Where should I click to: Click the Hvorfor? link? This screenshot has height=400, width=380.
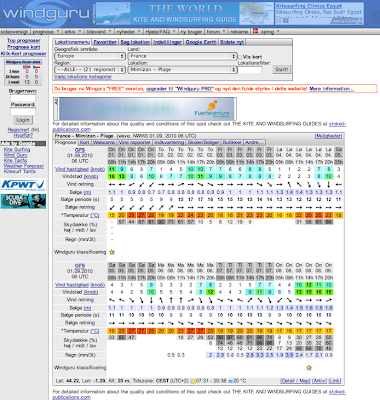pyautogui.click(x=23, y=135)
